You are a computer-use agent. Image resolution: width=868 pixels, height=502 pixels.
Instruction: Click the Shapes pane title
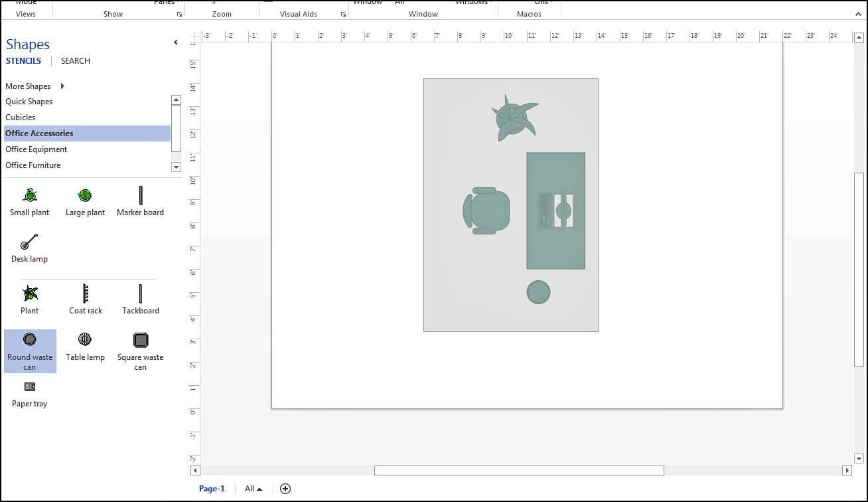click(28, 44)
